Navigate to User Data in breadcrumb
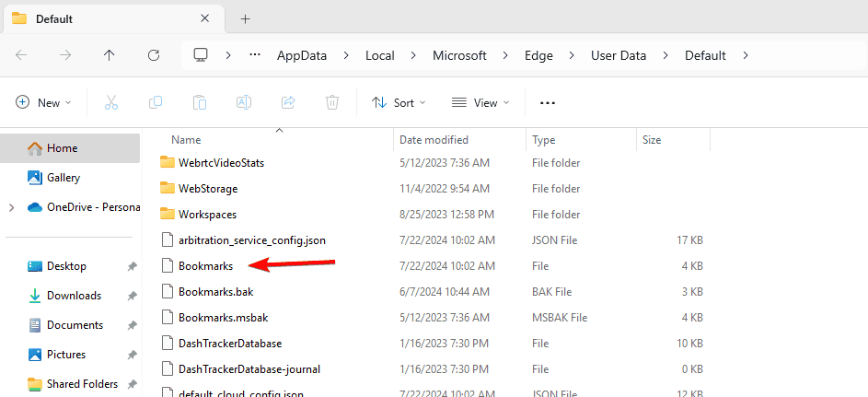Viewport: 868px width, 397px height. point(619,55)
